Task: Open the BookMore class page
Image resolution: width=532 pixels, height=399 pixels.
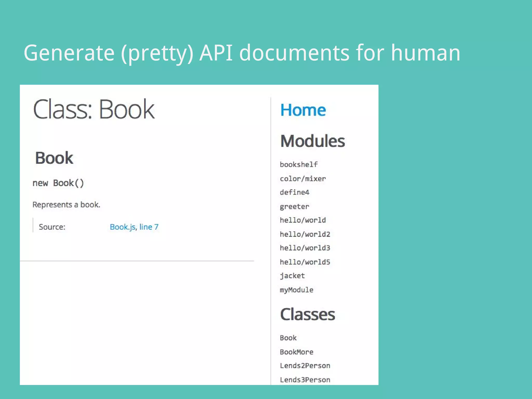Action: [296, 352]
